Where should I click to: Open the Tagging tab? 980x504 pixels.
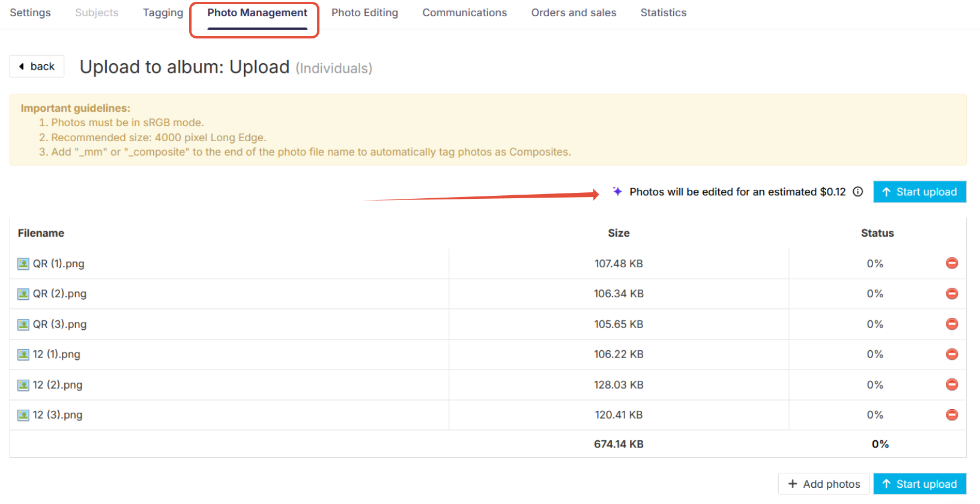click(x=163, y=13)
